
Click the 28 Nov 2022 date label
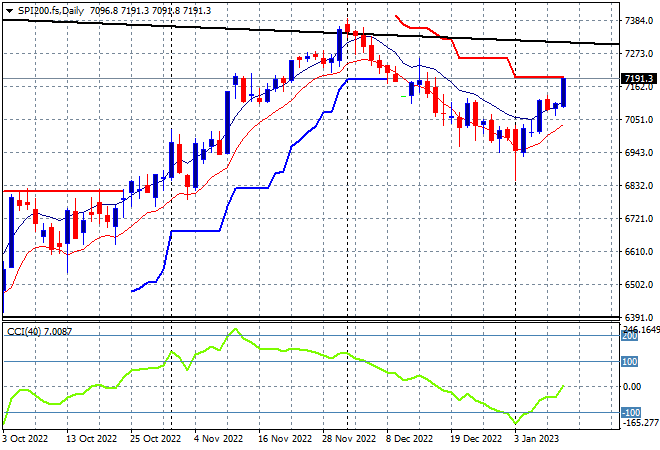[x=349, y=439]
